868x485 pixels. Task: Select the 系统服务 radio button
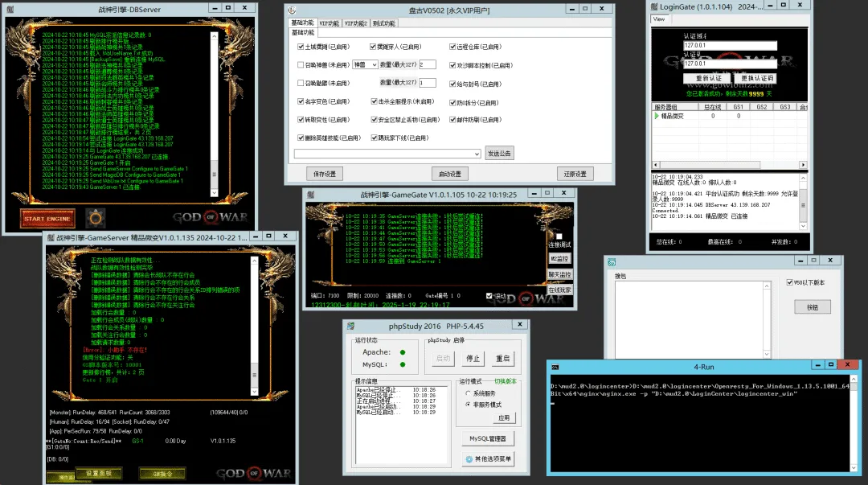click(x=469, y=393)
